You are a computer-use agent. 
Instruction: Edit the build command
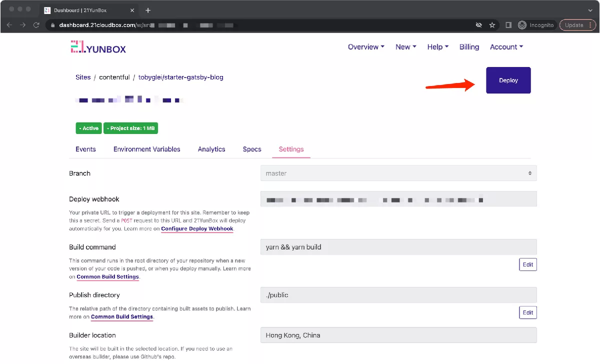(x=527, y=264)
